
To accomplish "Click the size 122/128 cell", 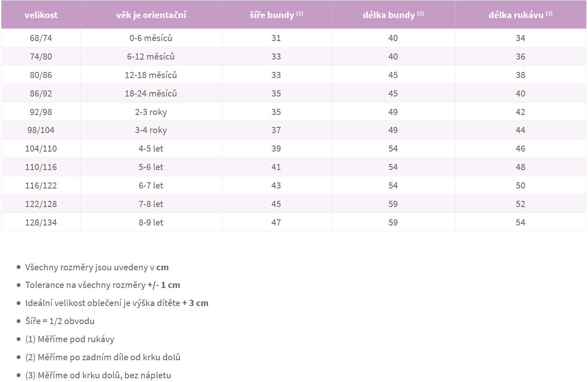I will (41, 204).
